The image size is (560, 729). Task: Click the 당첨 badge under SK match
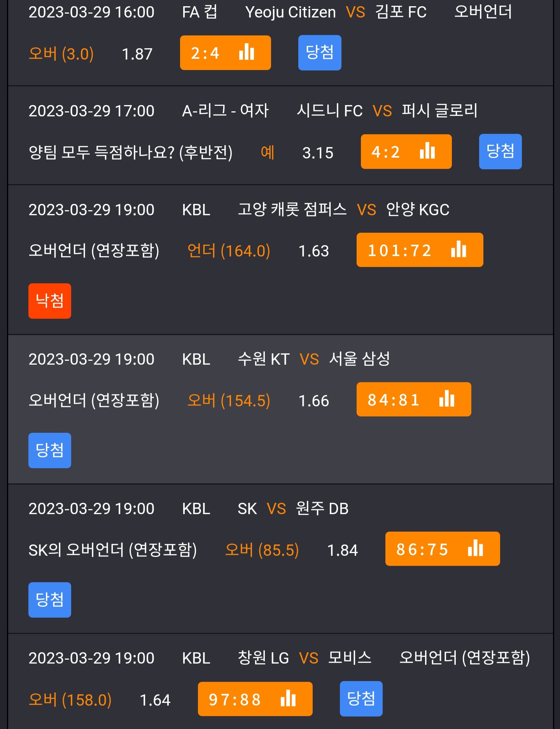(x=50, y=600)
